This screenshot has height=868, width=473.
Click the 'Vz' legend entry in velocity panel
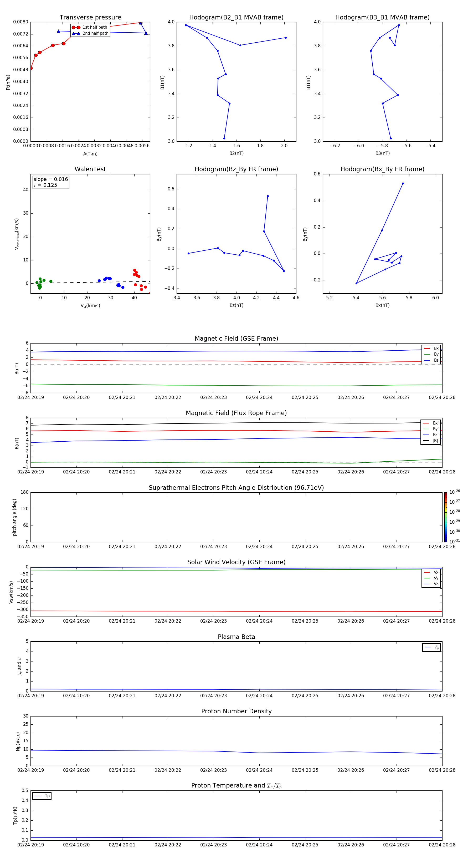(x=431, y=584)
